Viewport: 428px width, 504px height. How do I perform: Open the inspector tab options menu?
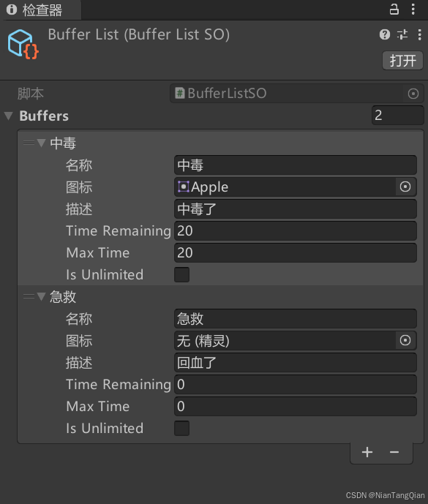click(413, 10)
